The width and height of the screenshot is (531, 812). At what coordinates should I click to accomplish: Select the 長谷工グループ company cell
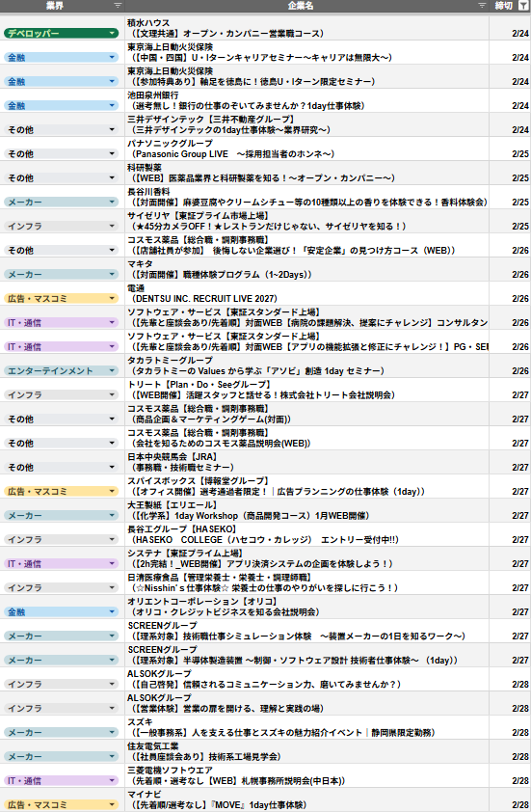pyautogui.click(x=307, y=534)
